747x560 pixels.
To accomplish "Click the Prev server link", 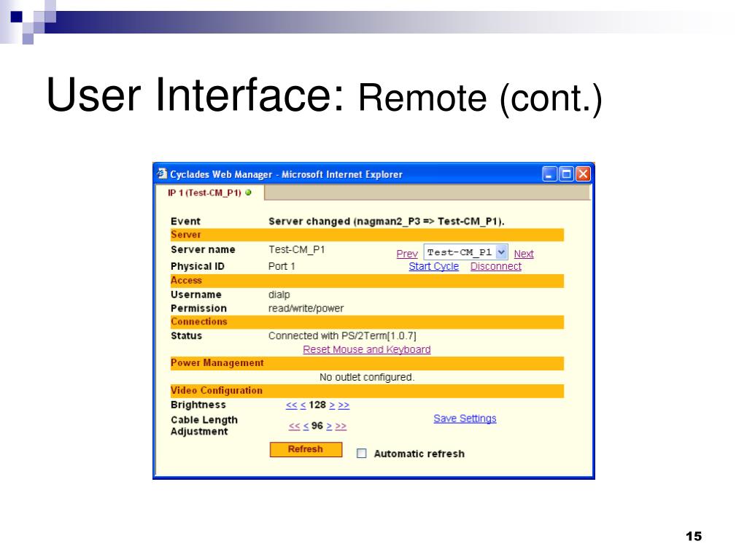I will 407,254.
